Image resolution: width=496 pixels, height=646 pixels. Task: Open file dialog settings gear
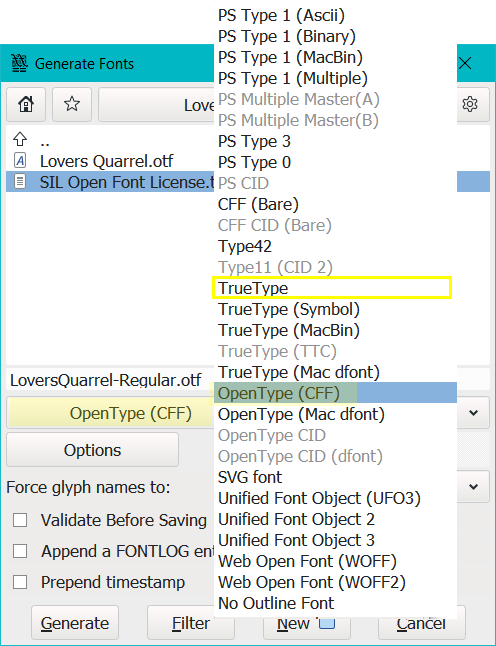click(470, 104)
